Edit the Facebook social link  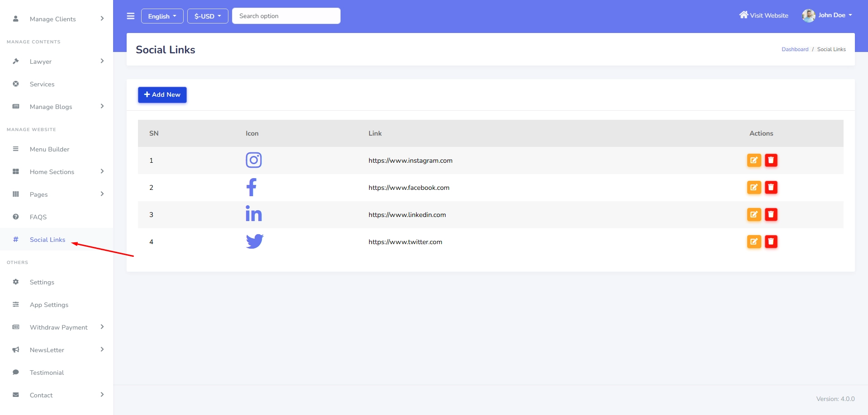pyautogui.click(x=754, y=187)
